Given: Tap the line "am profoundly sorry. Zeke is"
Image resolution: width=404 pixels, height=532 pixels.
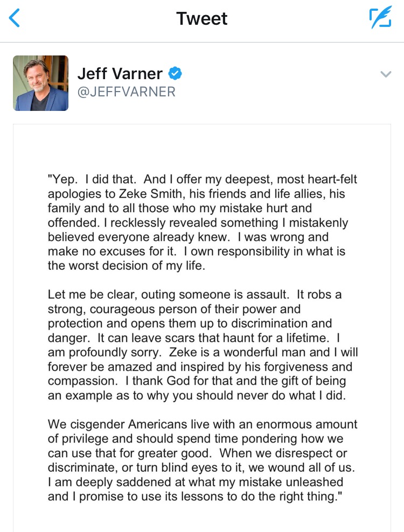Looking at the screenshot, I should tap(203, 352).
